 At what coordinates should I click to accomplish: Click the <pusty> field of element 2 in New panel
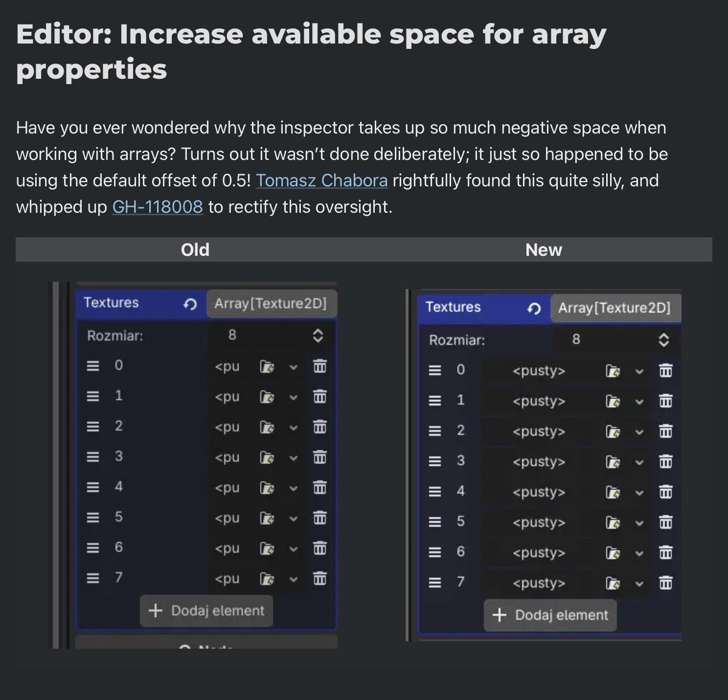point(539,432)
